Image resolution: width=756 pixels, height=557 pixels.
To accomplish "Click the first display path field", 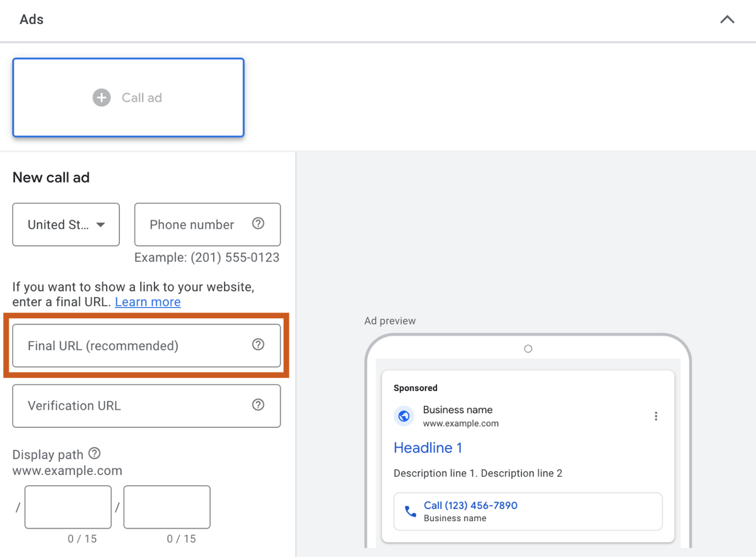I will [x=67, y=507].
